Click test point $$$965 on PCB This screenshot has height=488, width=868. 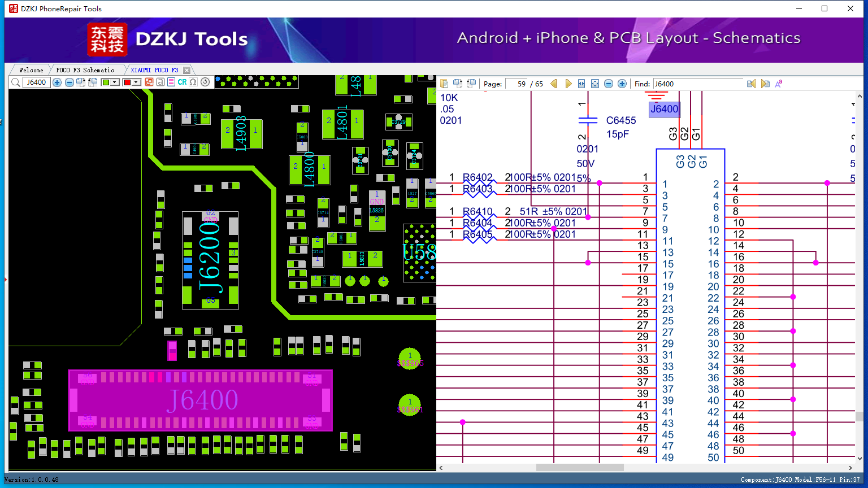tap(410, 359)
